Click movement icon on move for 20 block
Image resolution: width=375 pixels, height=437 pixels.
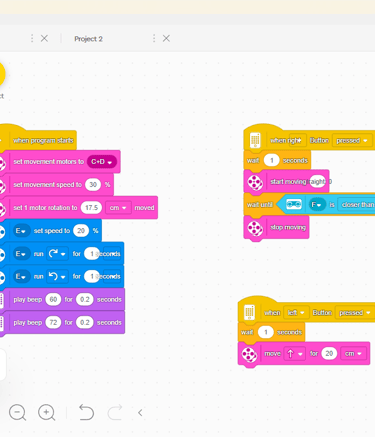pos(249,354)
